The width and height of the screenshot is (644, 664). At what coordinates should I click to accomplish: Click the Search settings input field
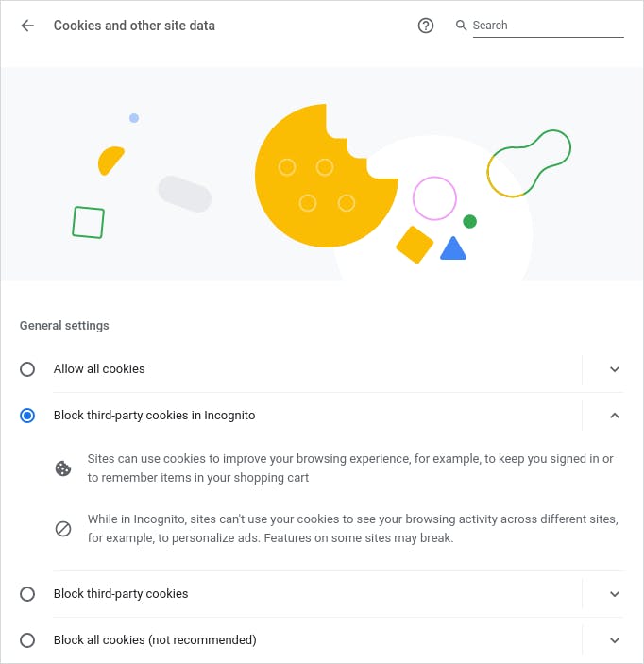point(548,26)
